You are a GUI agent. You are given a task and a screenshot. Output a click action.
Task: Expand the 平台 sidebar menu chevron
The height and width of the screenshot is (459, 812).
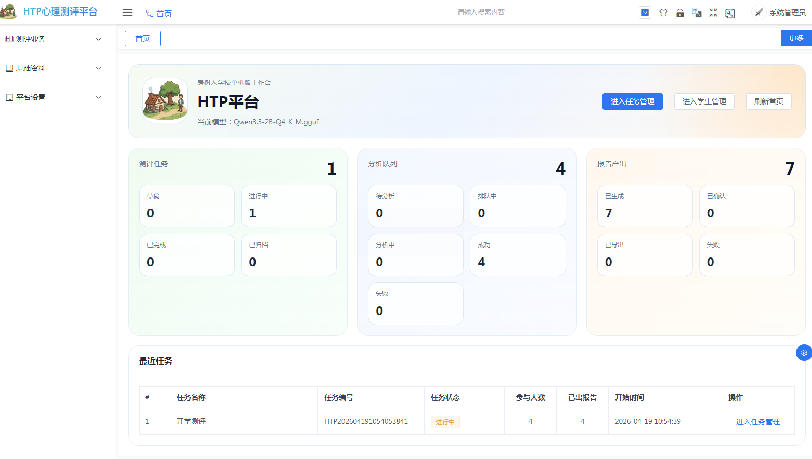[x=98, y=97]
